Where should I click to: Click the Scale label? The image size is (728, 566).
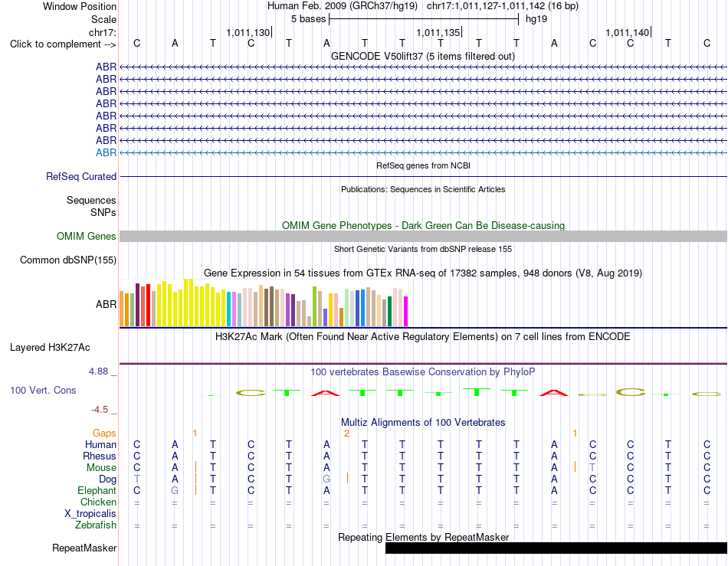click(103, 19)
